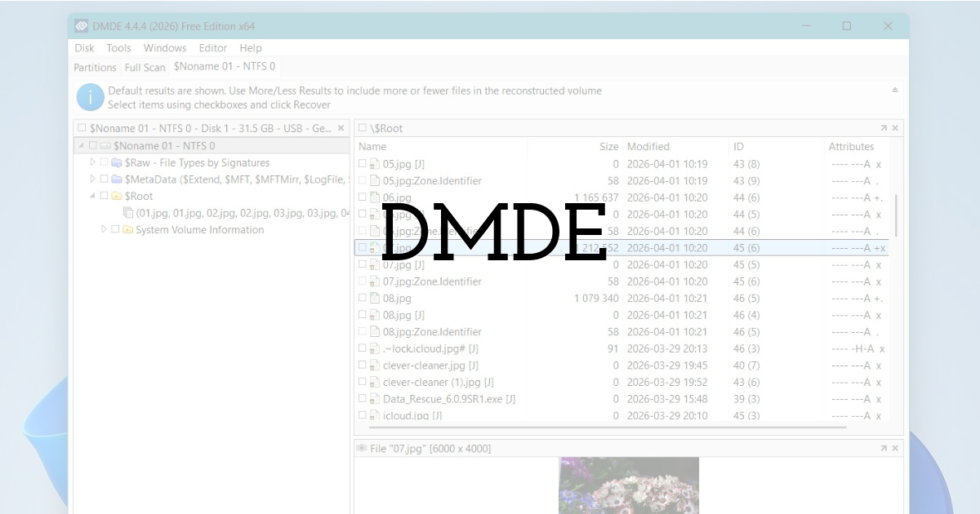The width and height of the screenshot is (980, 514).
Task: Sort files by the Size column header
Action: [x=608, y=146]
